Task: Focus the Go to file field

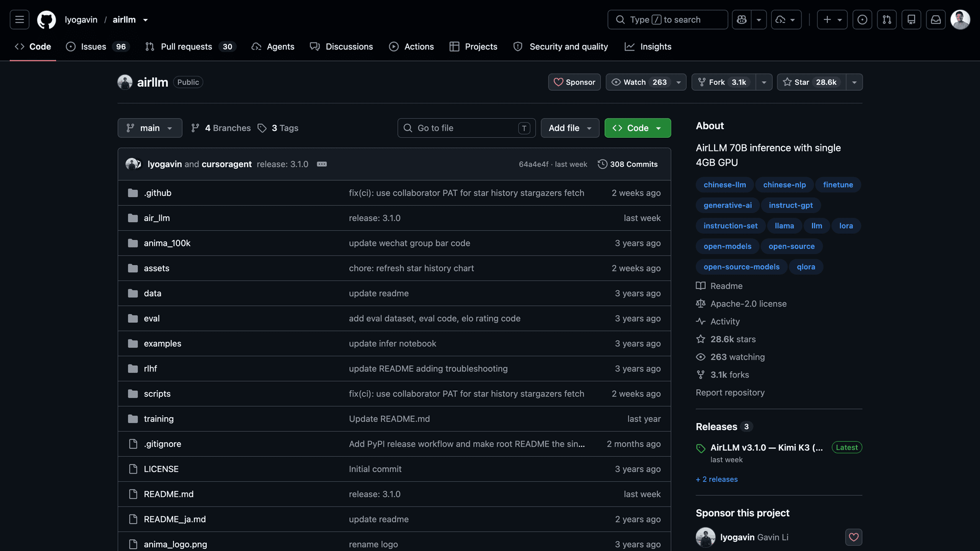Action: [467, 128]
